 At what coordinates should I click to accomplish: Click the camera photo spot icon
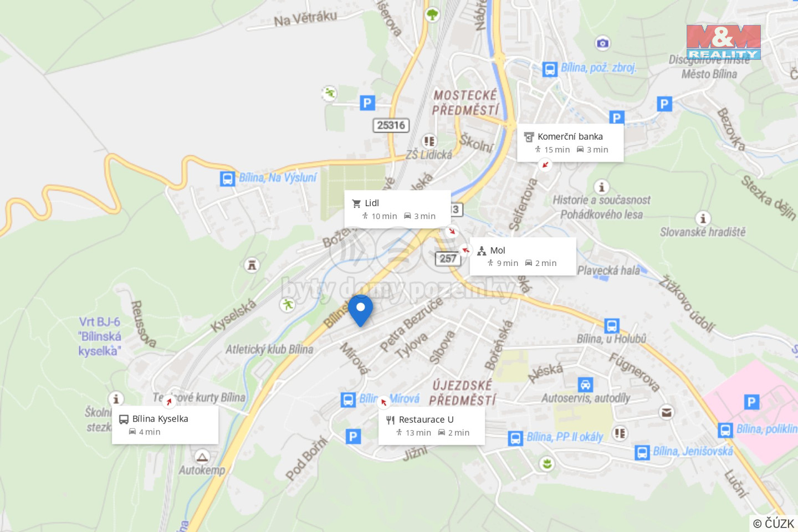point(603,43)
